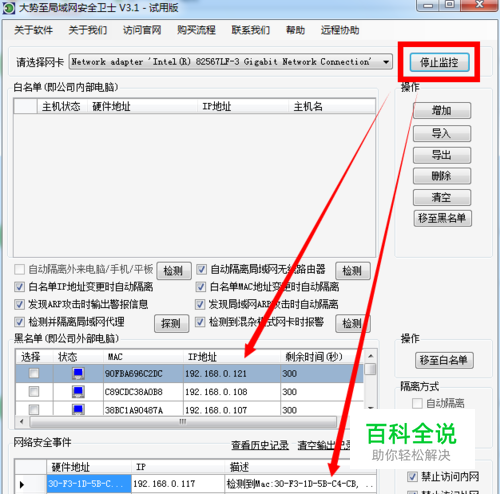The height and width of the screenshot is (494, 500).
Task: Click the blue computer icon for 90FBA696C2DC
Action: pyautogui.click(x=78, y=373)
